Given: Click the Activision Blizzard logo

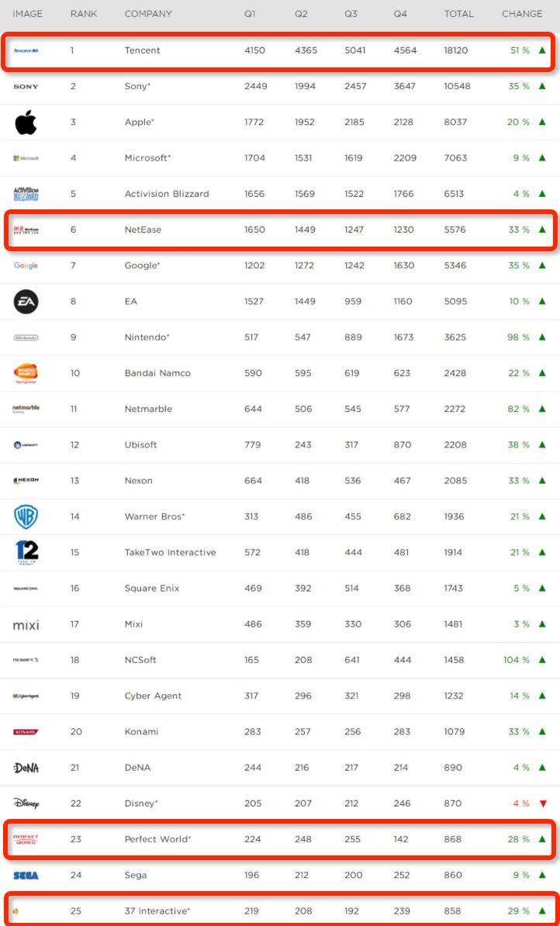Looking at the screenshot, I should coord(26,194).
